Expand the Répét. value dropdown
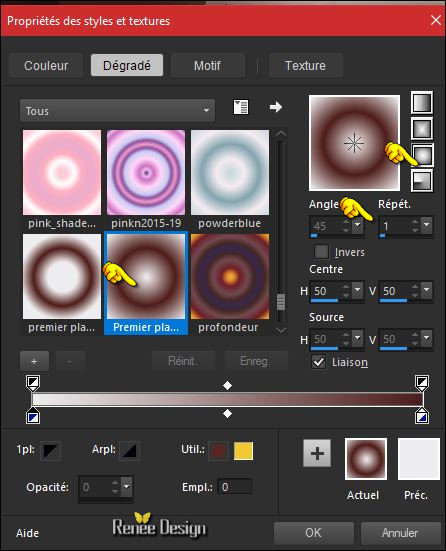446x551 pixels. (427, 224)
